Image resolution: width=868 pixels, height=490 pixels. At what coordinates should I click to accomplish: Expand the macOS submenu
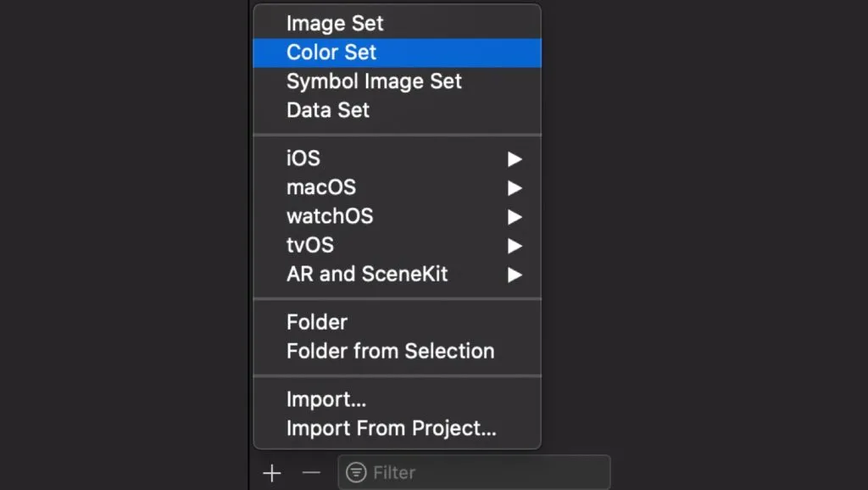point(517,187)
